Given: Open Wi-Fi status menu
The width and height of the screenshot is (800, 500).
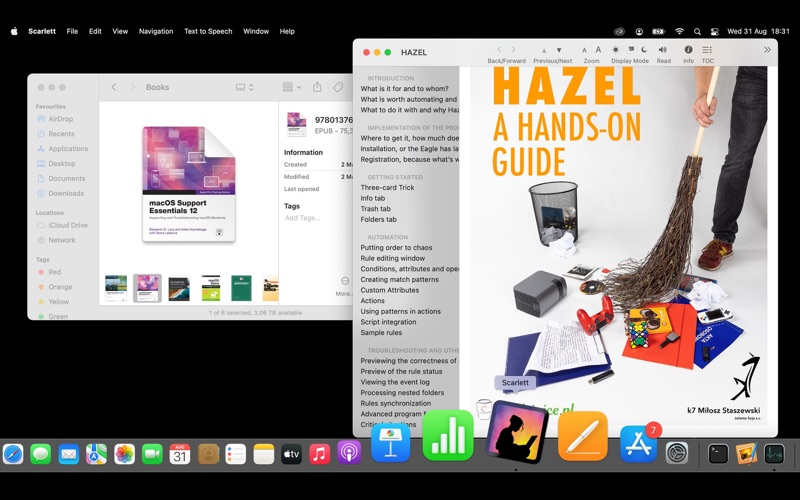Looking at the screenshot, I should [679, 31].
